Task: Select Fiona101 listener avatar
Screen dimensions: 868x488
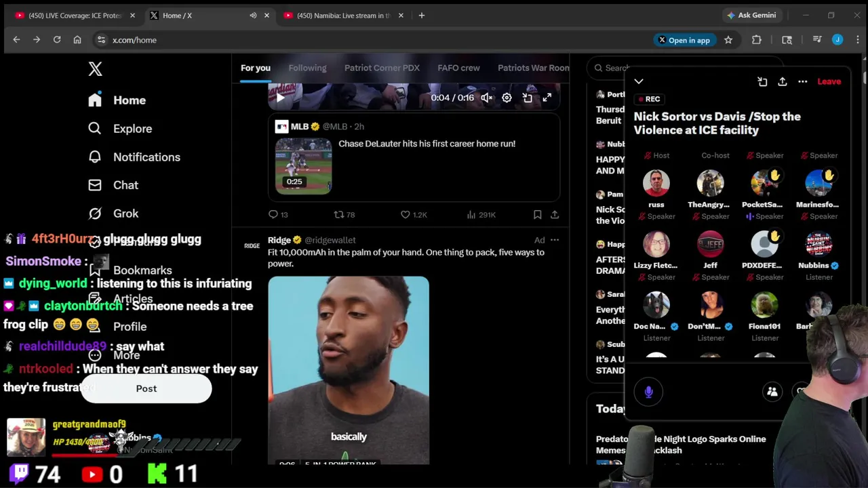Action: (764, 305)
